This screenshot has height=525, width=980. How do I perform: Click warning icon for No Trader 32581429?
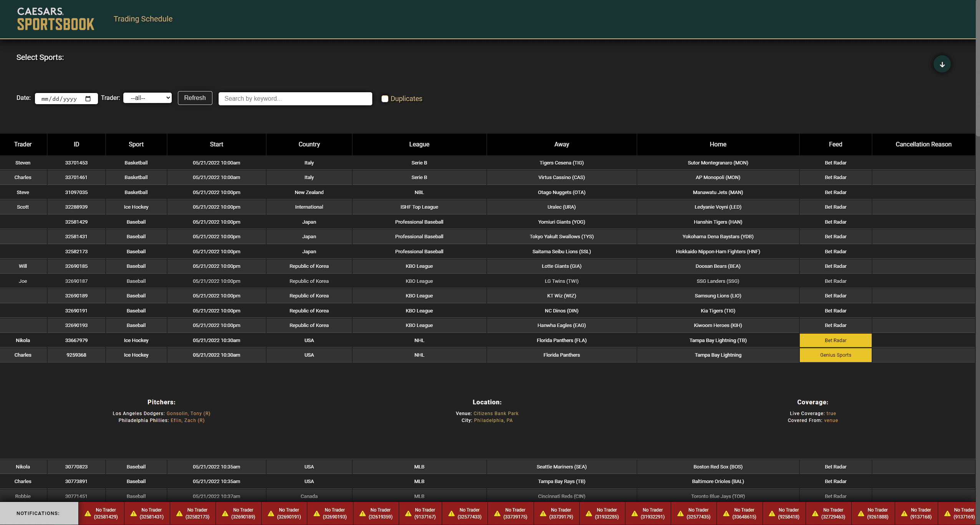pos(88,513)
